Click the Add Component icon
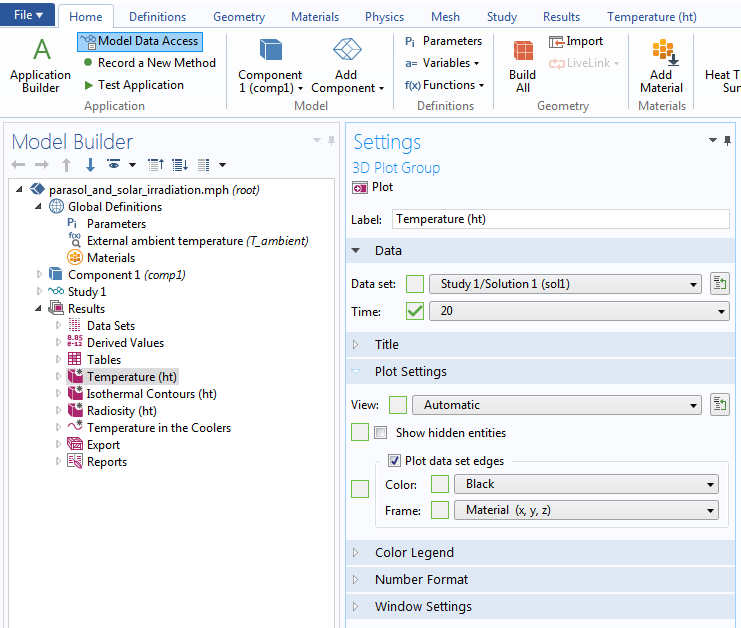 coord(347,50)
